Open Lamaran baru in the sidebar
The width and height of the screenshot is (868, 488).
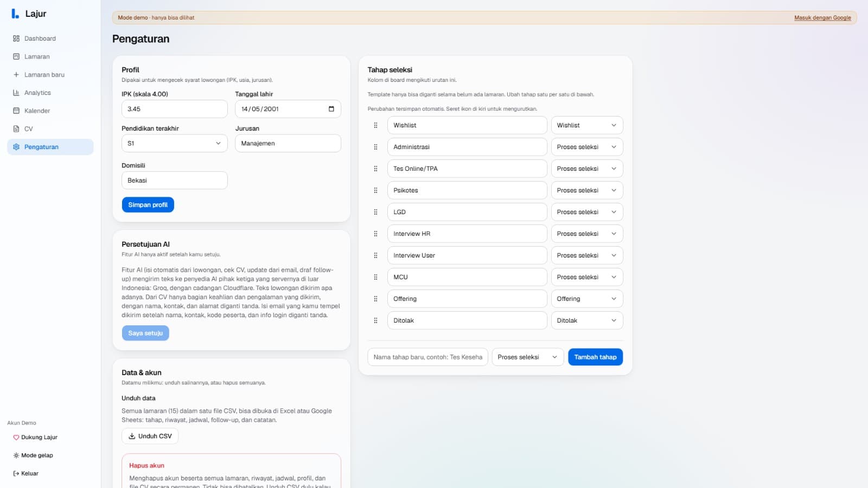[50, 75]
